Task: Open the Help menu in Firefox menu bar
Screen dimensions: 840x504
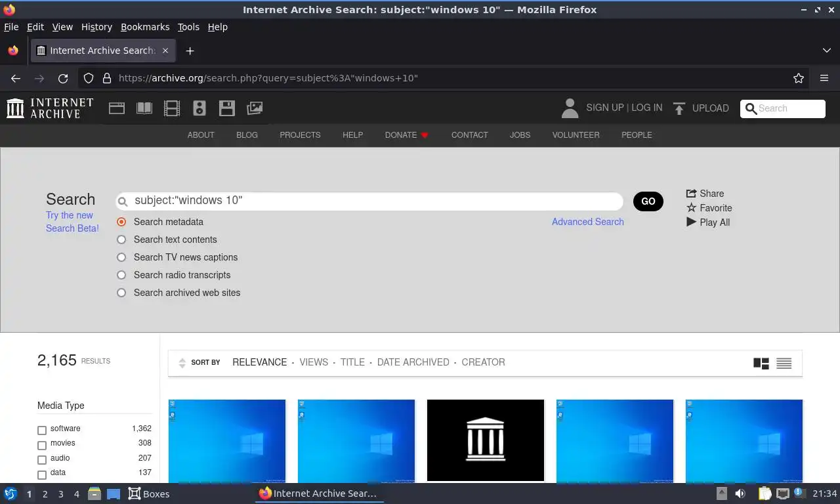Action: 217,27
